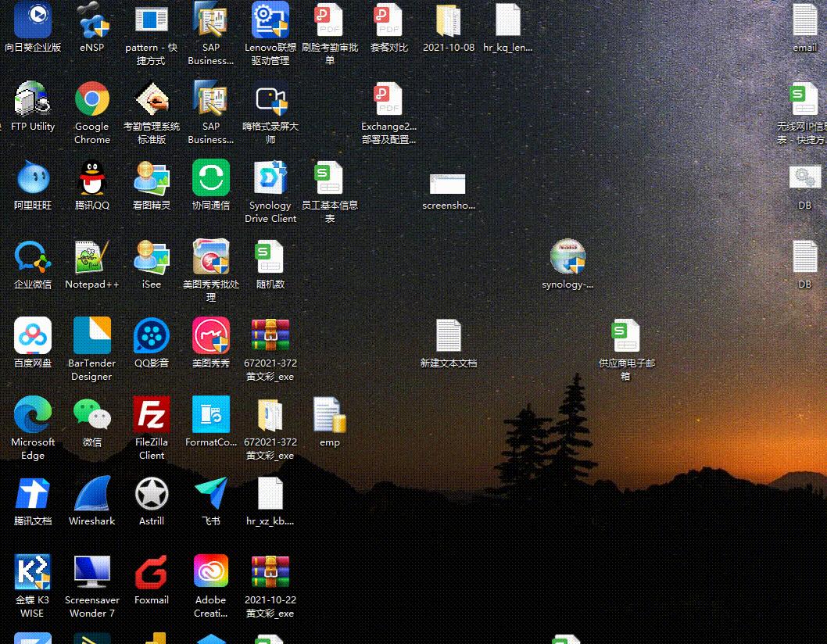827x644 pixels.
Task: Select the 阿里旺旺 icon
Action: tap(33, 177)
